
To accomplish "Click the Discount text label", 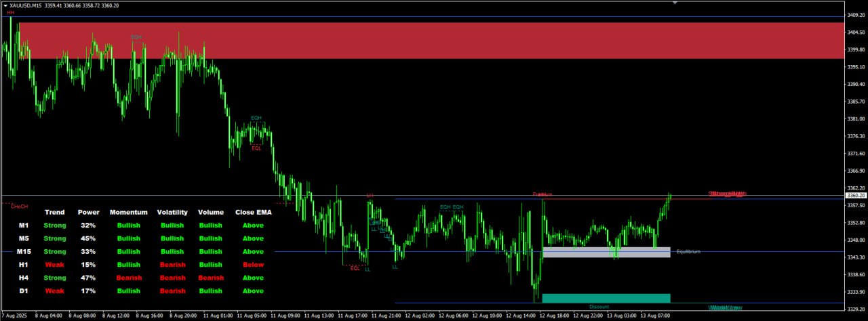I will [x=599, y=307].
